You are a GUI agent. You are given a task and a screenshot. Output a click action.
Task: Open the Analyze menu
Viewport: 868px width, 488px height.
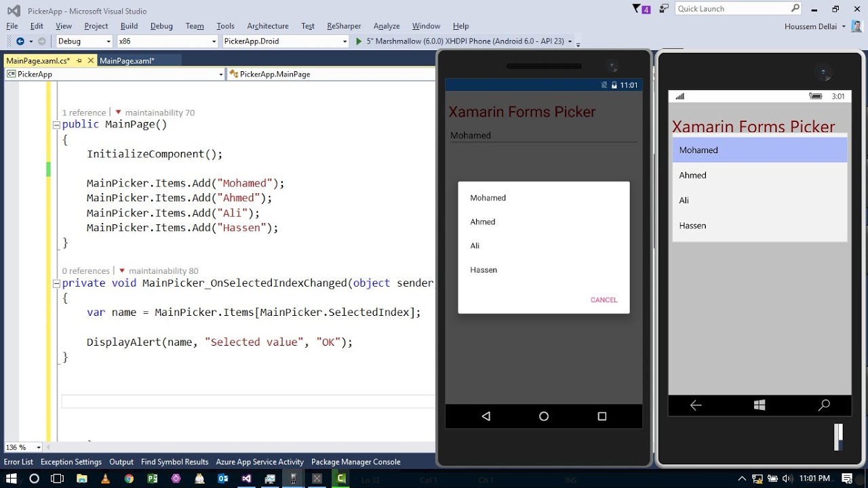click(387, 26)
